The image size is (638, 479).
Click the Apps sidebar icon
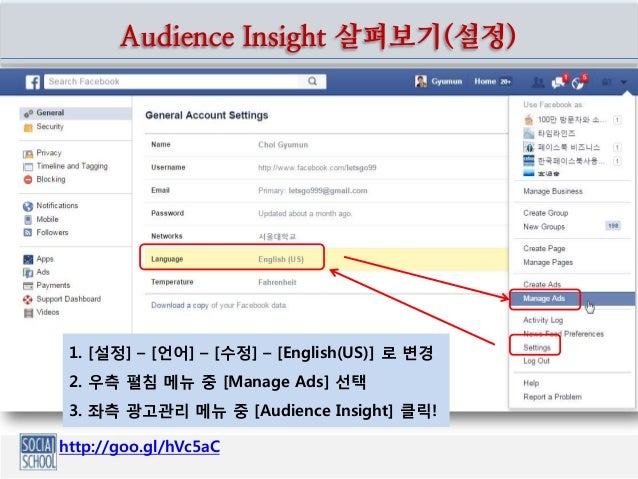(28, 259)
